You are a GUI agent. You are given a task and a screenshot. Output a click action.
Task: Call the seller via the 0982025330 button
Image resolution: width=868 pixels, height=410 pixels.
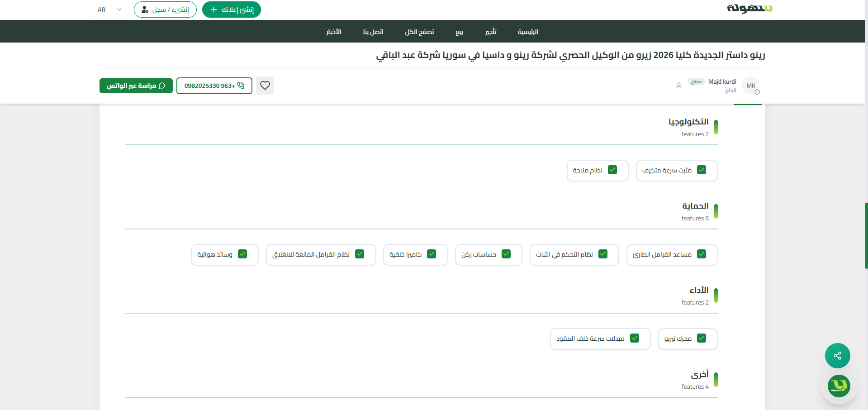click(214, 86)
